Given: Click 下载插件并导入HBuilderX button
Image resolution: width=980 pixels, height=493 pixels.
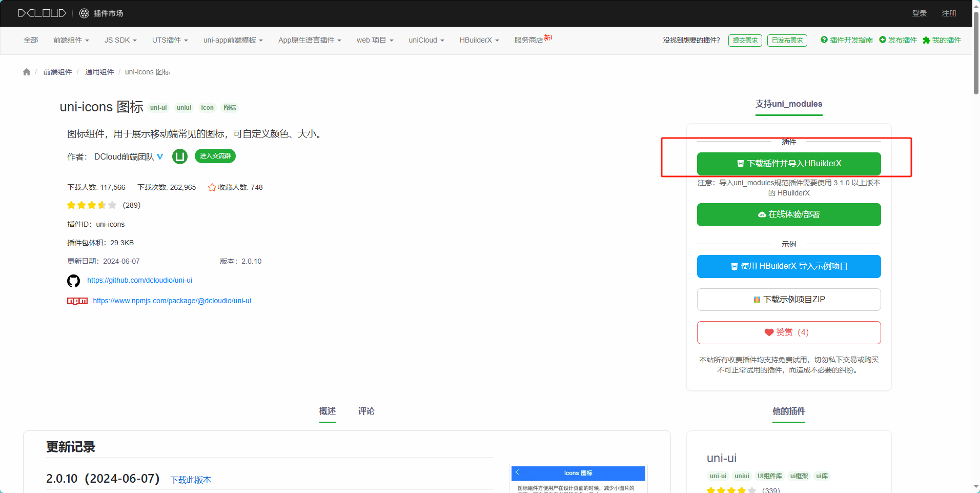Looking at the screenshot, I should click(x=789, y=164).
